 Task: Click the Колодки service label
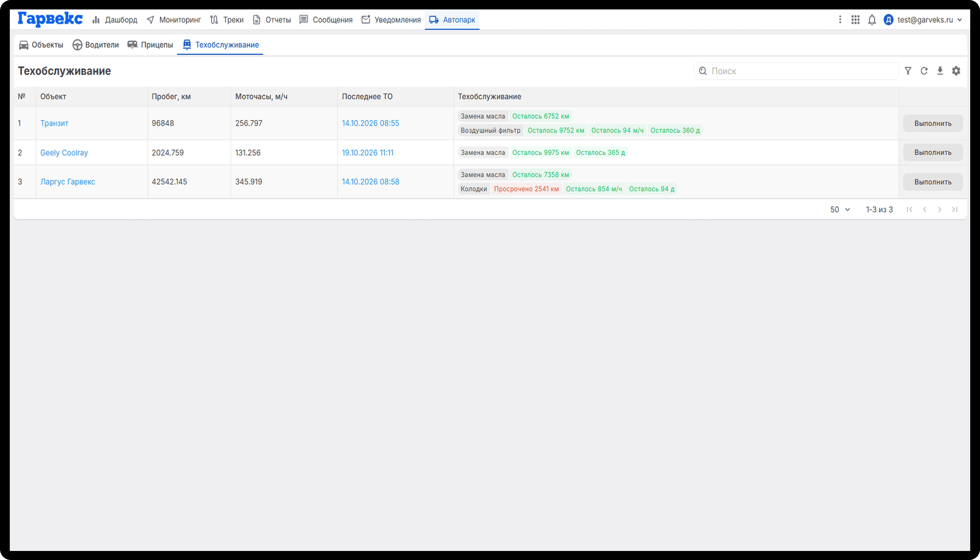pyautogui.click(x=474, y=189)
